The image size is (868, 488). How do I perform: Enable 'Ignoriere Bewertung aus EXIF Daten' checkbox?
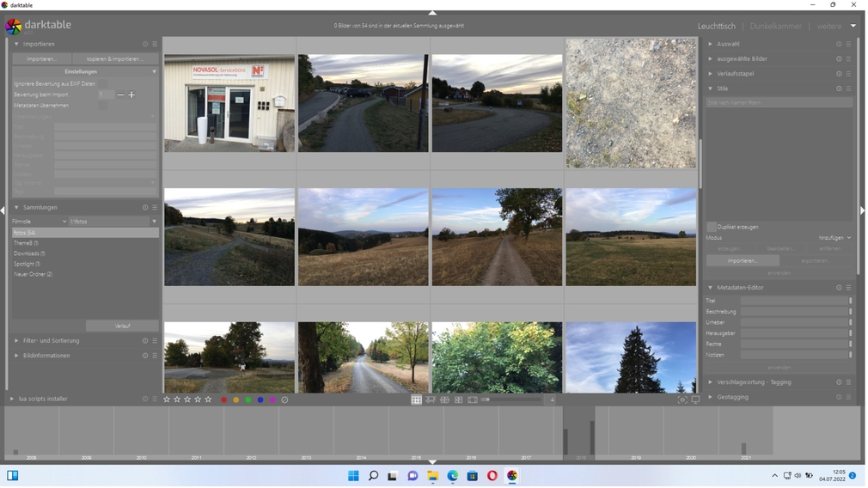[103, 83]
